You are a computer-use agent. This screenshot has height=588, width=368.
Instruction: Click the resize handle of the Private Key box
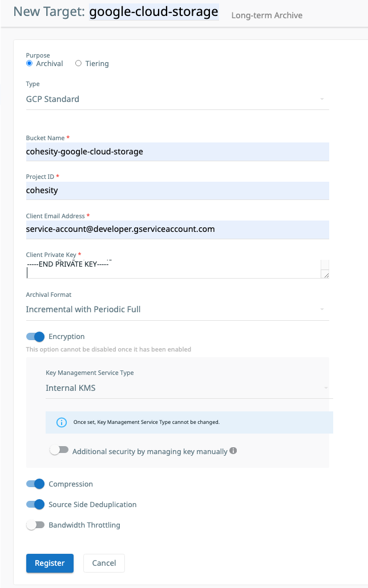(325, 275)
